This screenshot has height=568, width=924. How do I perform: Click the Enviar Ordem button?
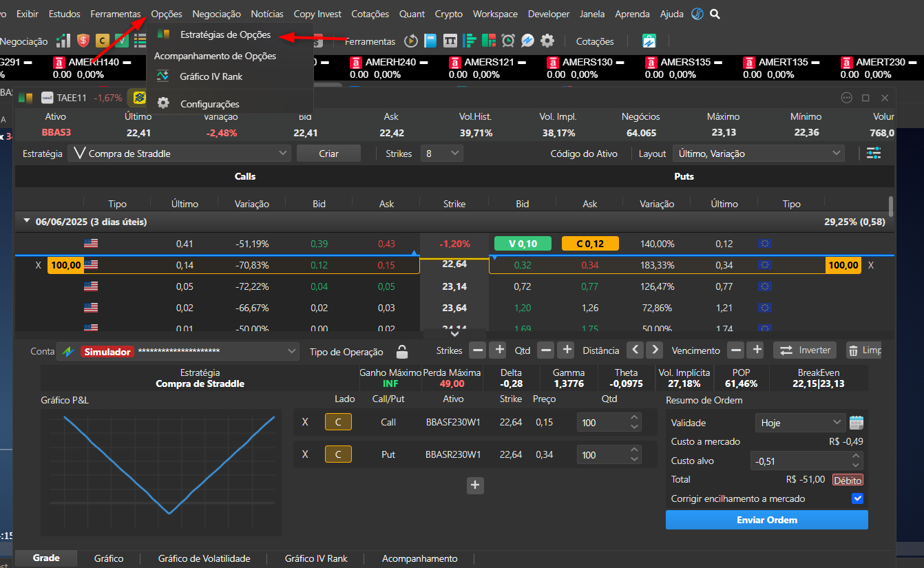767,520
